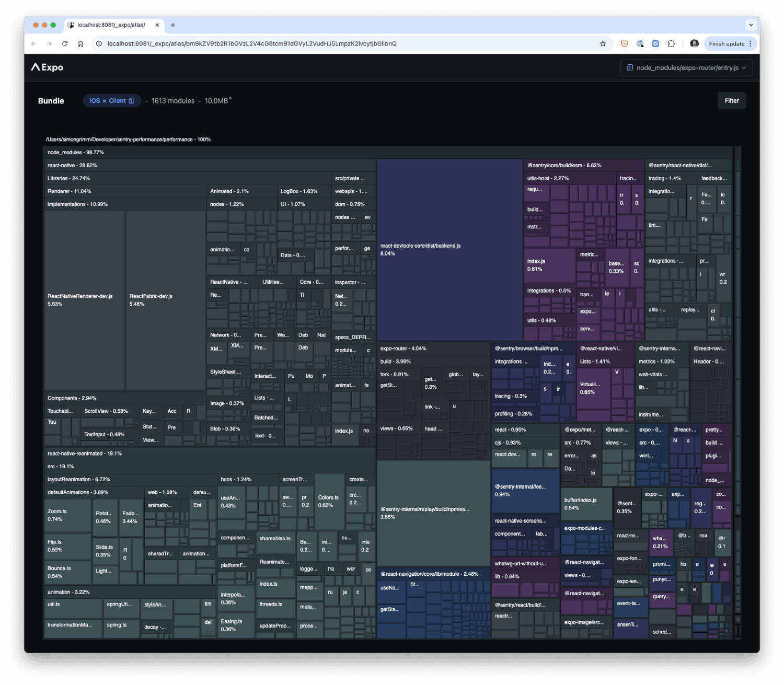The width and height of the screenshot is (784, 685).
Task: Open the Components - 2.94% group
Action: 125,399
